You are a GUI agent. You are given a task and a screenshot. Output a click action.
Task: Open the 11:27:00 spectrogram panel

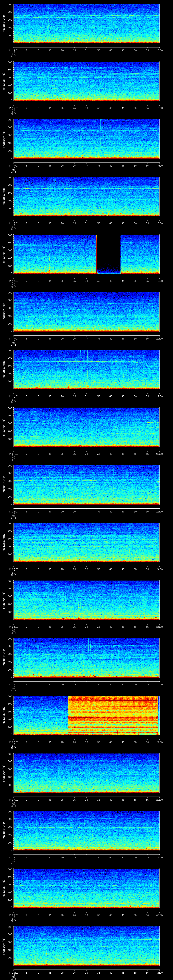pos(86,773)
